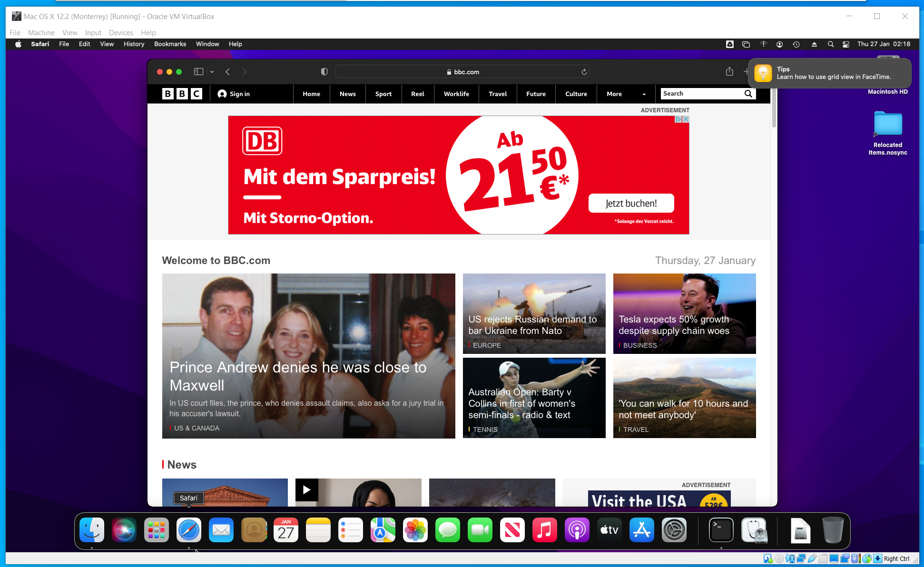Viewport: 924px width, 567px height.
Task: Open macOS Control Center
Action: (x=846, y=44)
